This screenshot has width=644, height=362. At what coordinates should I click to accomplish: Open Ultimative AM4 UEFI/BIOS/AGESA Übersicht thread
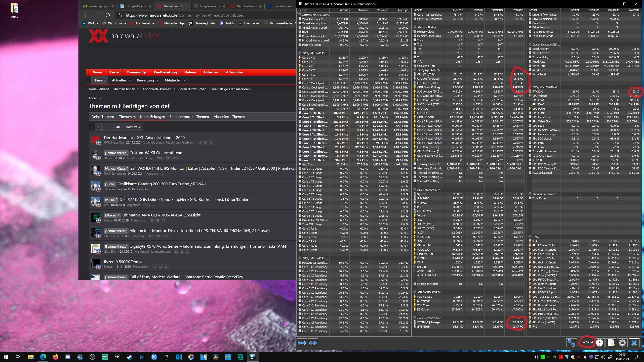tap(161, 215)
